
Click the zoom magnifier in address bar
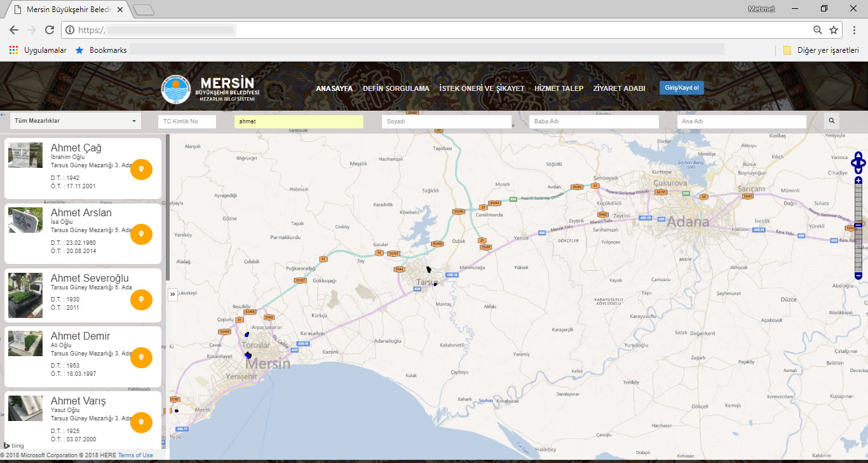pyautogui.click(x=818, y=30)
